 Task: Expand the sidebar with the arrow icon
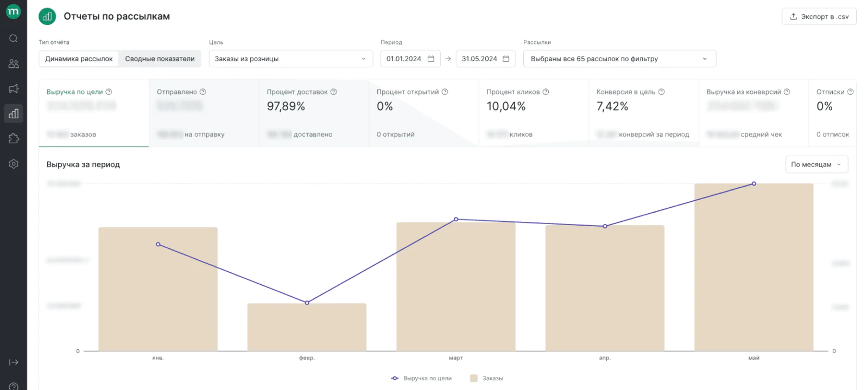pyautogui.click(x=14, y=362)
